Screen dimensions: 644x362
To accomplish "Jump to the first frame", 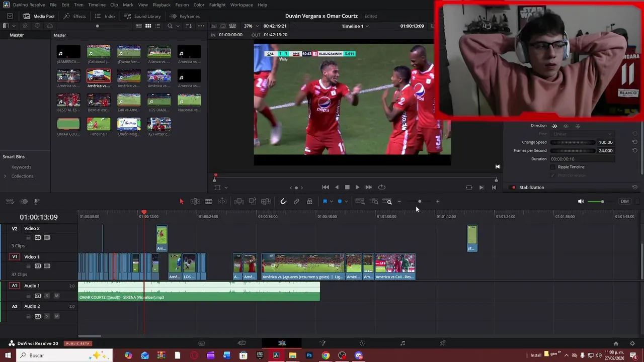I will [326, 188].
